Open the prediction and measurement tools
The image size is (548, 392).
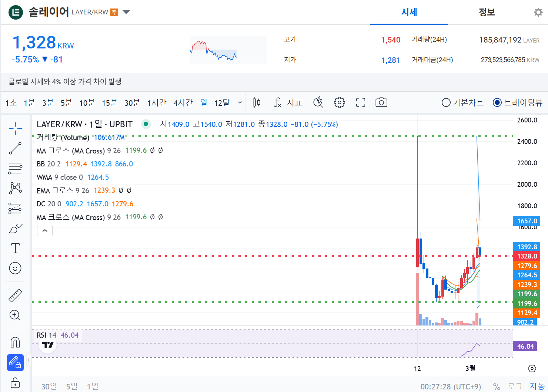[x=15, y=208]
